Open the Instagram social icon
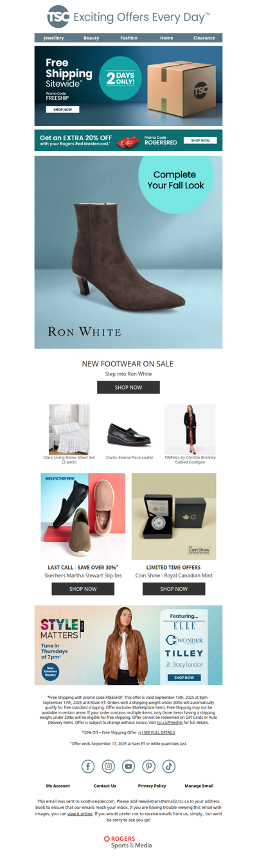Viewport: 257px width, 868px height. 109,766
